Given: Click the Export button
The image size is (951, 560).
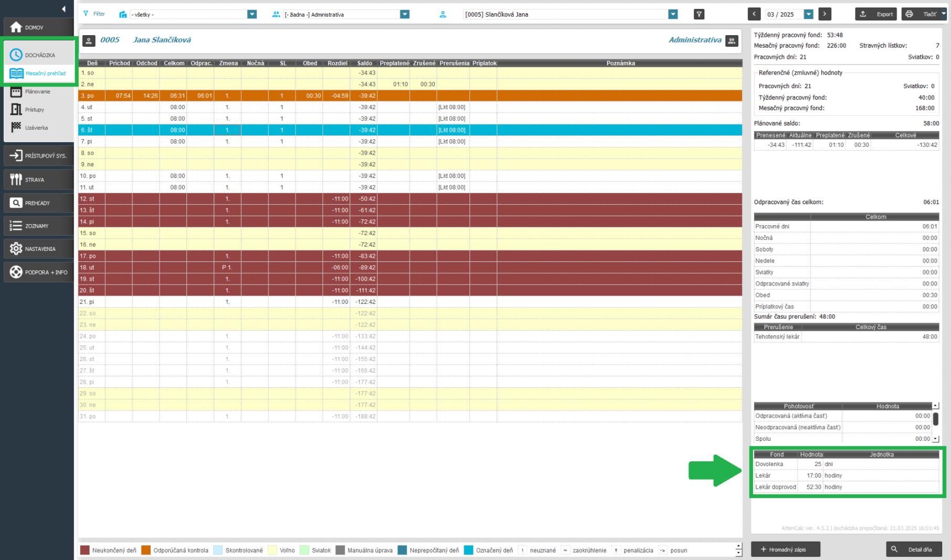Looking at the screenshot, I should pyautogui.click(x=876, y=15).
